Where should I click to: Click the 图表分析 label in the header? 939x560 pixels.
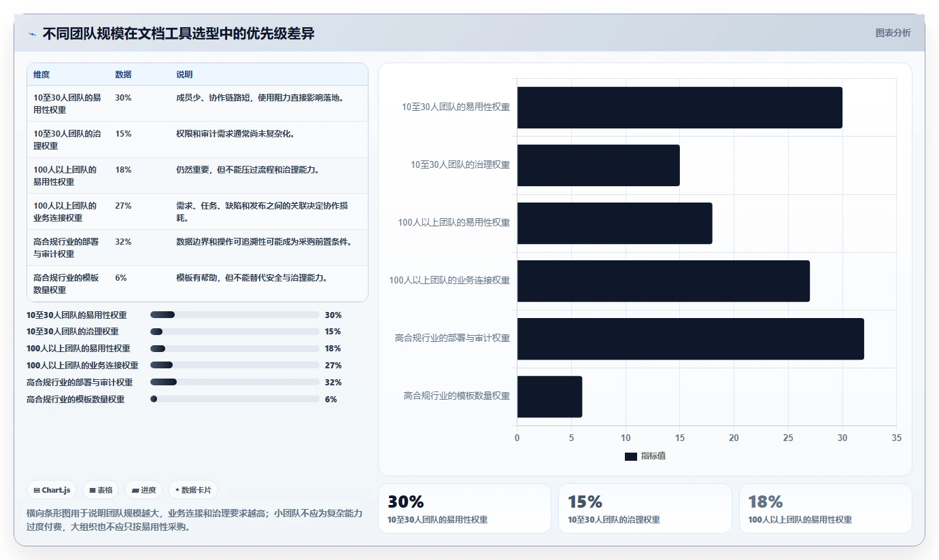(893, 33)
